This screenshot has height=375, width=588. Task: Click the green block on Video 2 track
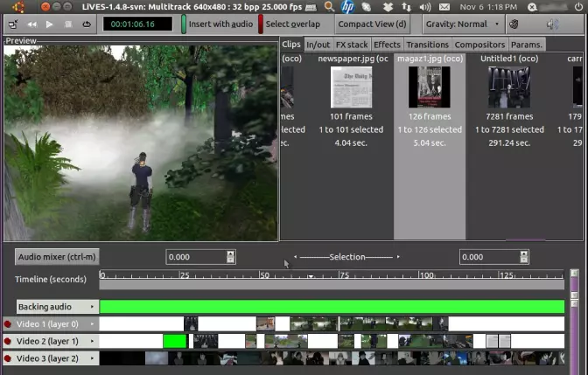click(x=175, y=341)
